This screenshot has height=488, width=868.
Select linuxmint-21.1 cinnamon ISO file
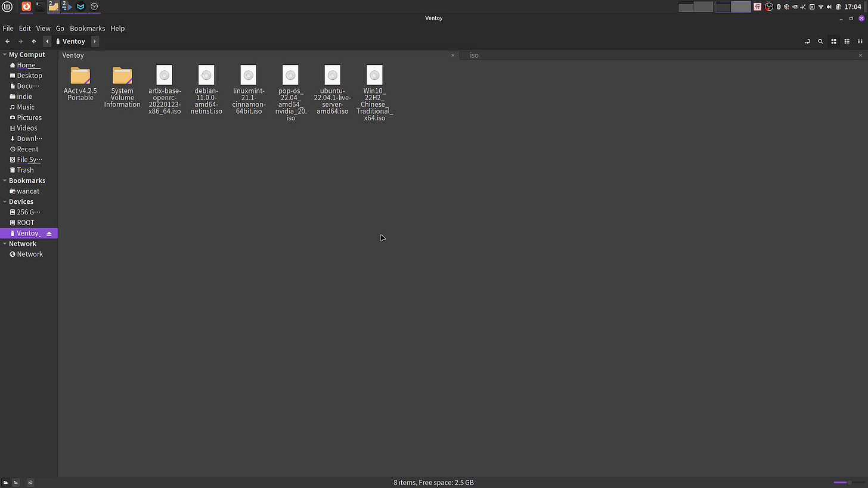click(249, 89)
